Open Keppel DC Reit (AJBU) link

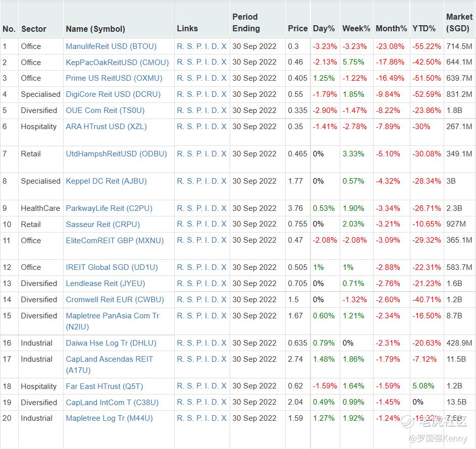pyautogui.click(x=106, y=181)
